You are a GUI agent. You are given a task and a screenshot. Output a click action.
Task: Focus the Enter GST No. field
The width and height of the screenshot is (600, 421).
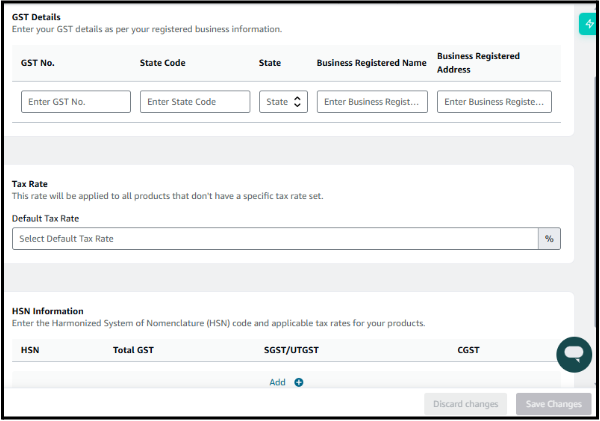[76, 102]
